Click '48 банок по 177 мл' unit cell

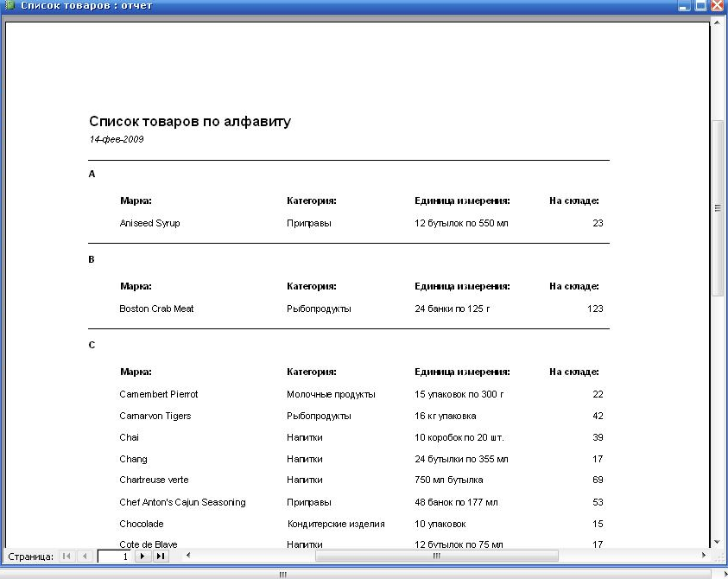pyautogui.click(x=456, y=502)
